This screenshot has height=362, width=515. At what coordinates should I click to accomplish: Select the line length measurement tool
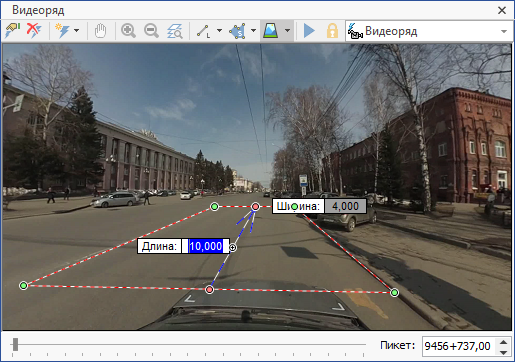(203, 31)
